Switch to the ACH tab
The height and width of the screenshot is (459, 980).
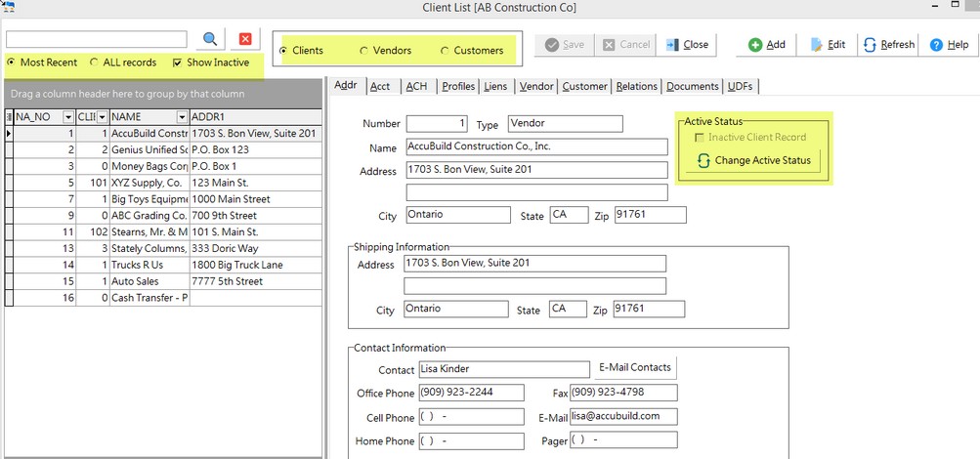tap(417, 86)
